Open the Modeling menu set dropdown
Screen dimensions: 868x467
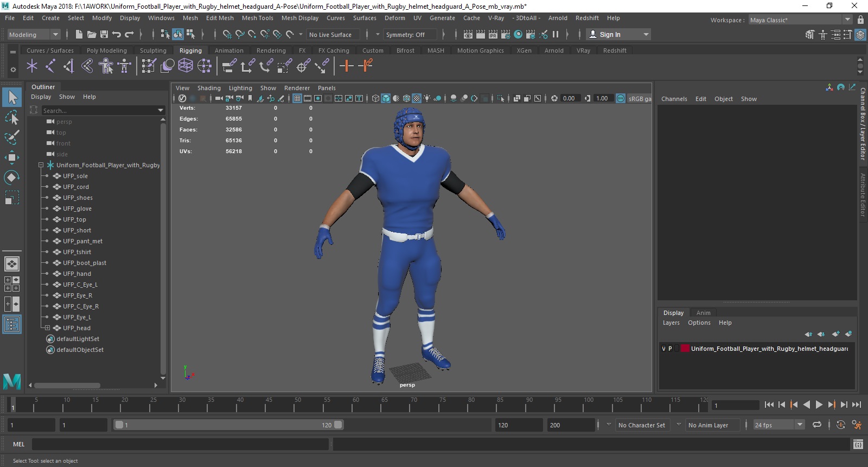[x=34, y=35]
